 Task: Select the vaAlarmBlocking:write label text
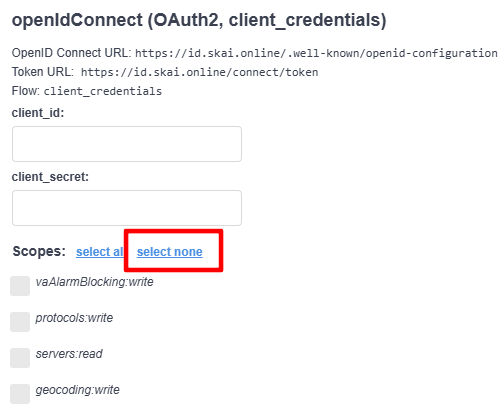[x=94, y=282]
